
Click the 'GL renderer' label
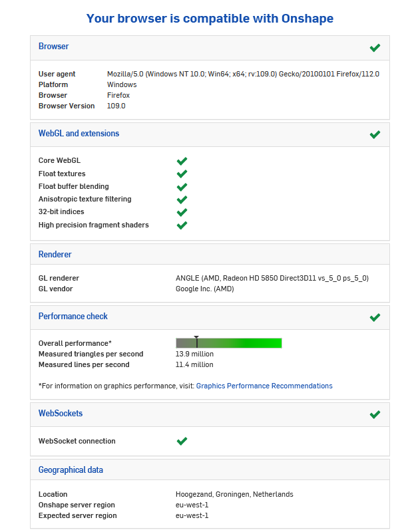(x=59, y=278)
